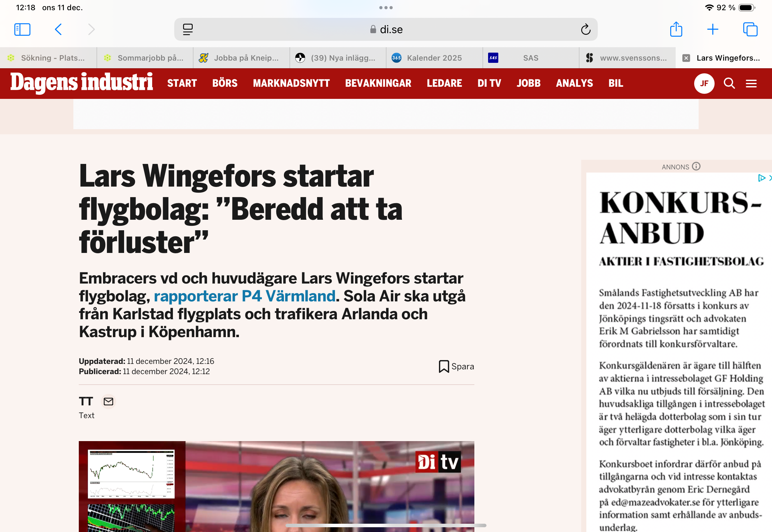Expand the hamburger menu in the header
772x532 pixels.
[x=751, y=83]
